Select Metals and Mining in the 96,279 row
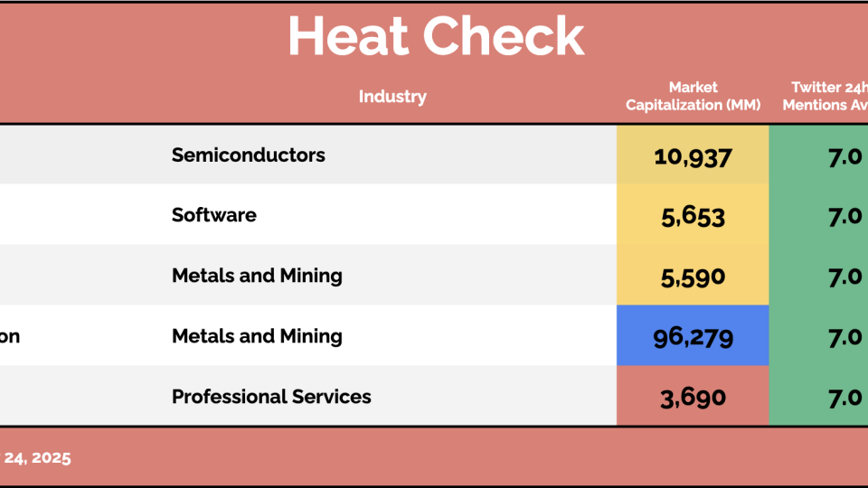 (257, 336)
